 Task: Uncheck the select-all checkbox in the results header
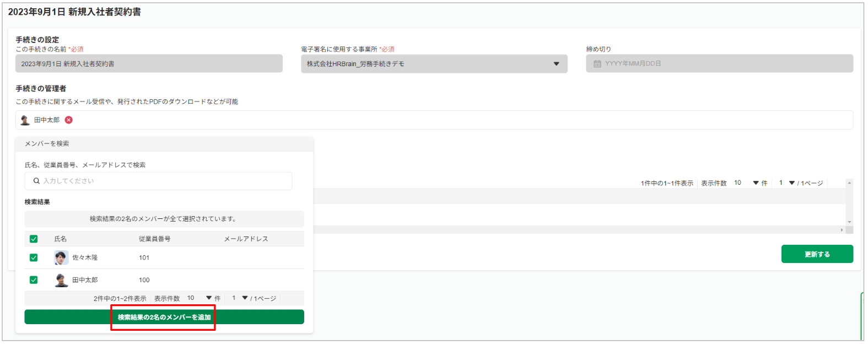[x=34, y=239]
